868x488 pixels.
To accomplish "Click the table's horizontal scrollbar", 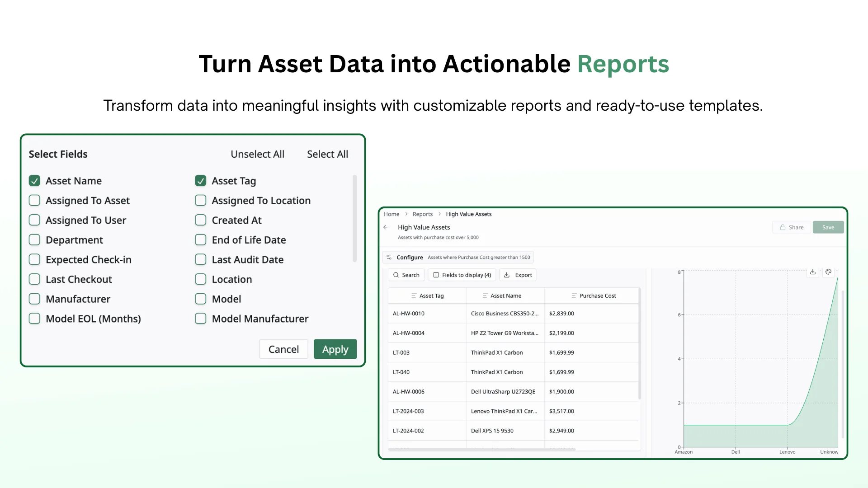I will [482, 450].
